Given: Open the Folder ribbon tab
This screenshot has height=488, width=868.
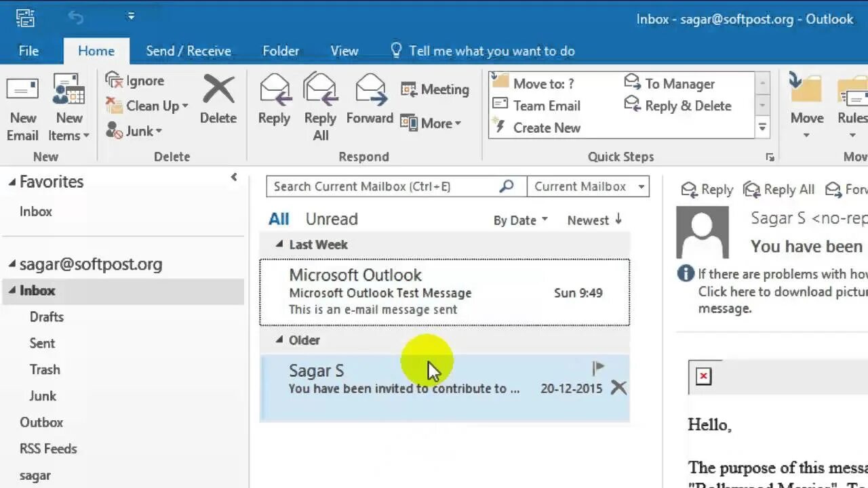Looking at the screenshot, I should tap(281, 51).
